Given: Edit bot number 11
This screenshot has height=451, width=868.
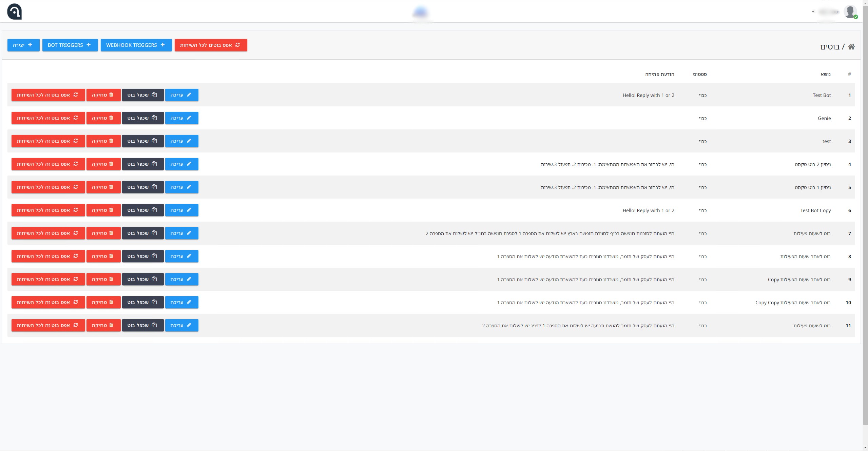Looking at the screenshot, I should click(181, 326).
